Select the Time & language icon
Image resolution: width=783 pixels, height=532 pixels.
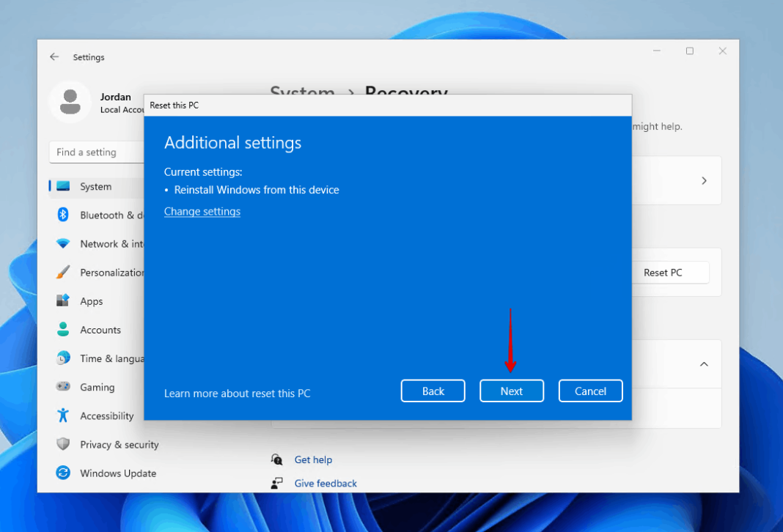click(x=66, y=358)
